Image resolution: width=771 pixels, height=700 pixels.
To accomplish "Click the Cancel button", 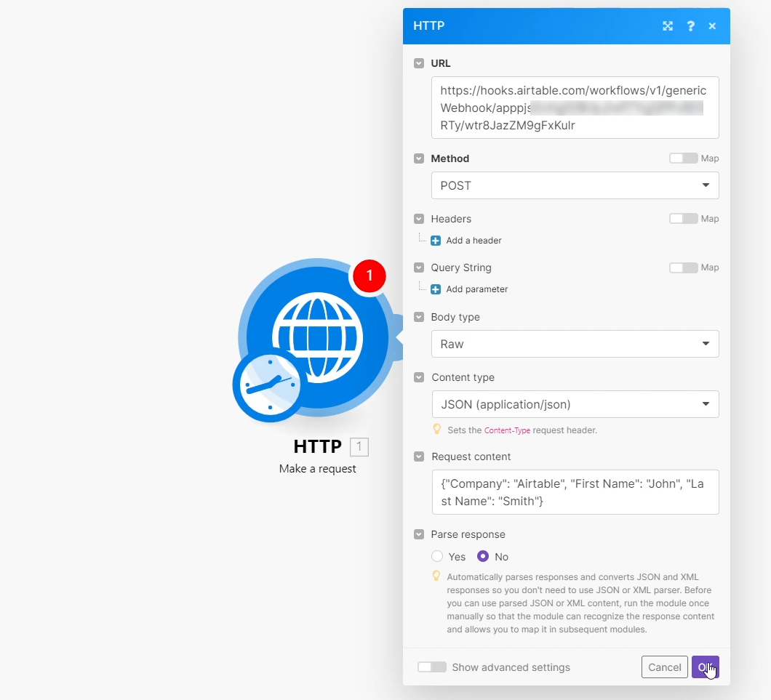I will [x=664, y=667].
